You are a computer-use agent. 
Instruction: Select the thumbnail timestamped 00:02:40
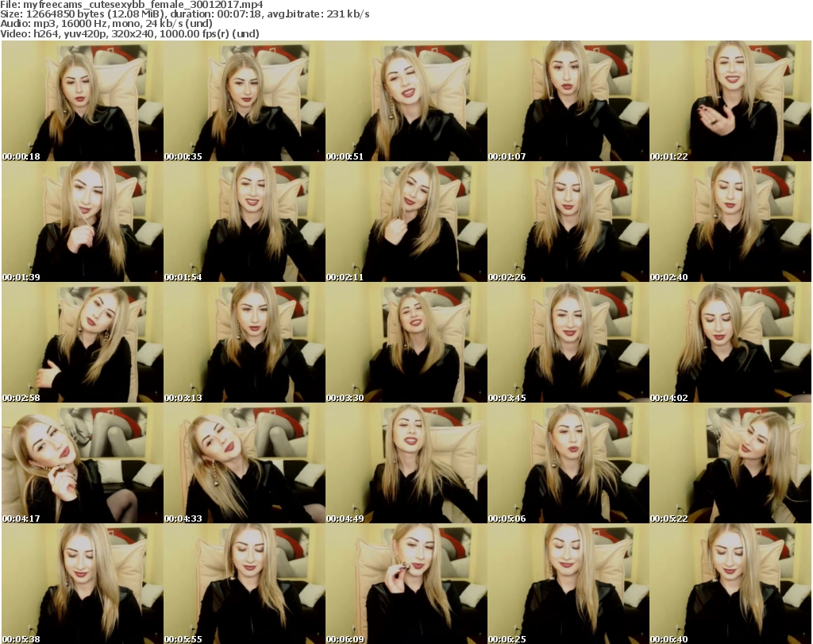click(x=730, y=222)
